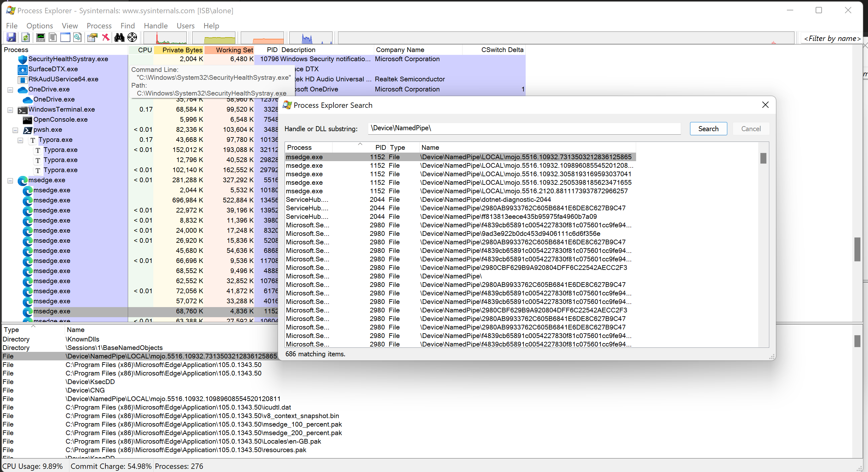This screenshot has height=472, width=868.
Task: Click the DLL/handle view mode icon
Action: click(78, 38)
